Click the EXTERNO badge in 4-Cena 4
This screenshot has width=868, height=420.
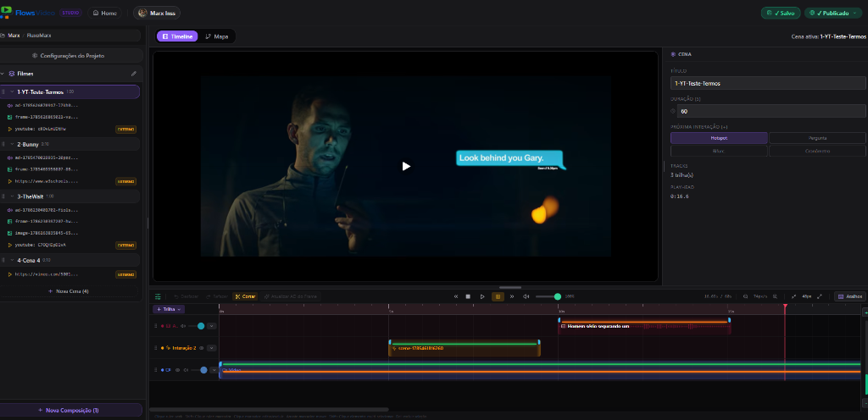pyautogui.click(x=125, y=274)
